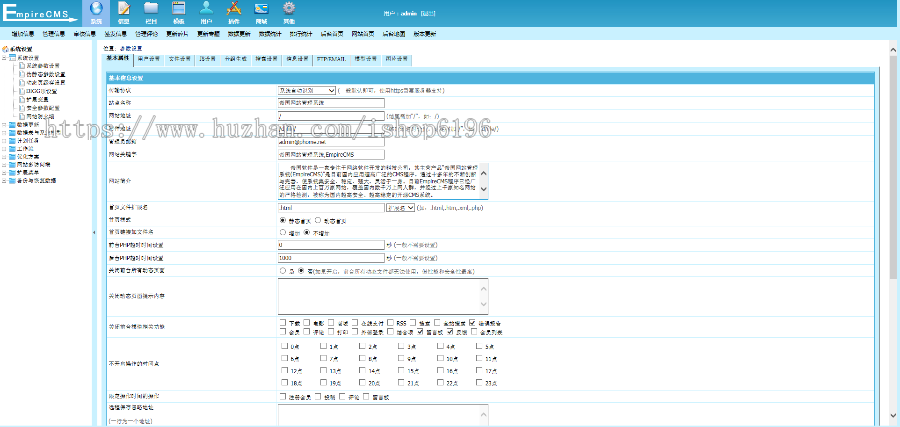The image size is (900, 427).
Task: Expand the 网站多访问端 tree folder
Action: point(5,164)
